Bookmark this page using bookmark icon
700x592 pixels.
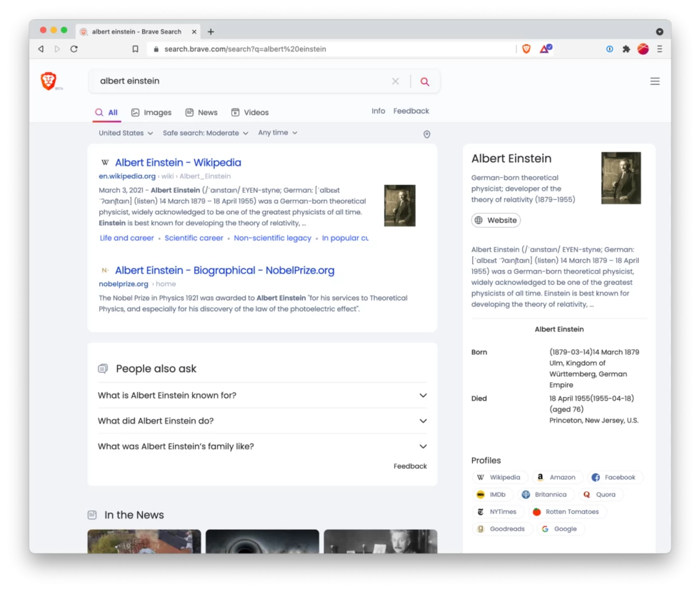(135, 49)
